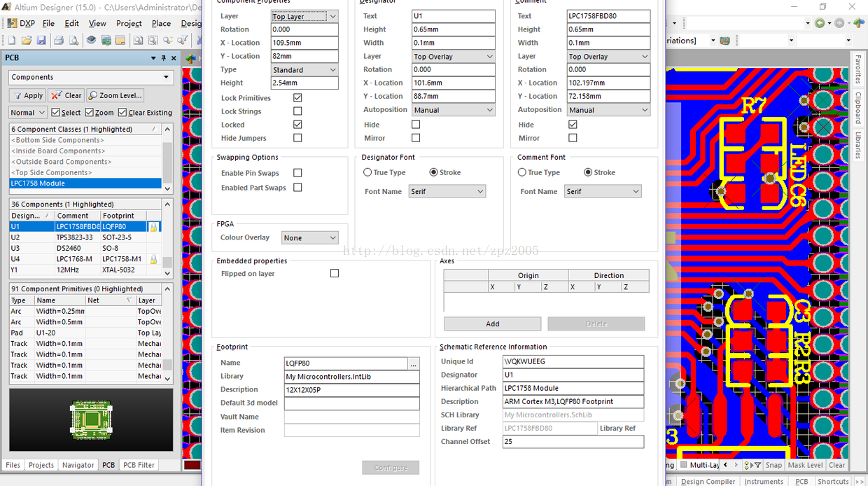
Task: Browse footprint name with ellipsis button
Action: [x=413, y=363]
